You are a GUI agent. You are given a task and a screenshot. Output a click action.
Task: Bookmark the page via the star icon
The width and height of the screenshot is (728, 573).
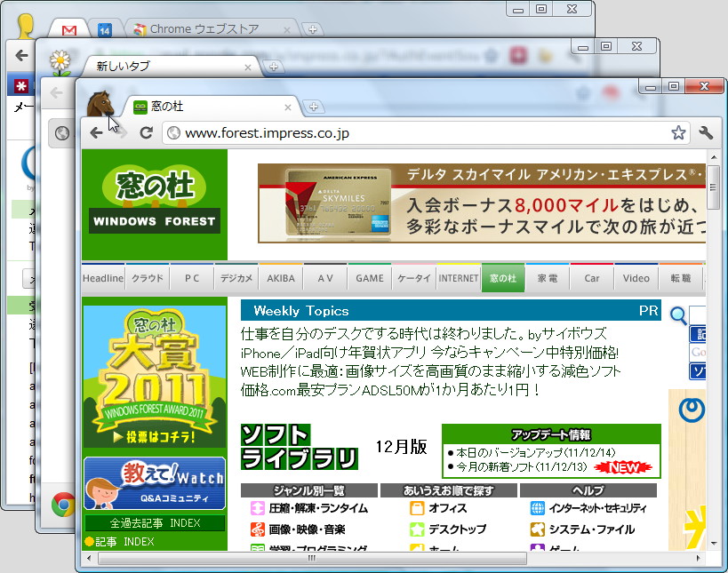pyautogui.click(x=678, y=132)
